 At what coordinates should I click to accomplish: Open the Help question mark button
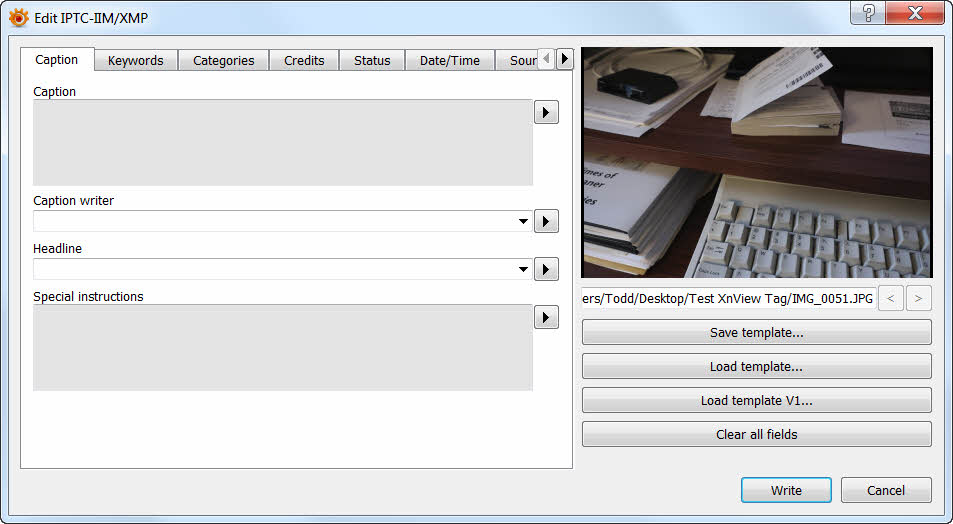click(869, 13)
